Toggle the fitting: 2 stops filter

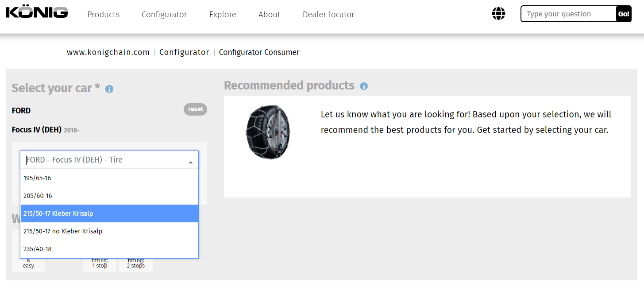point(136,264)
